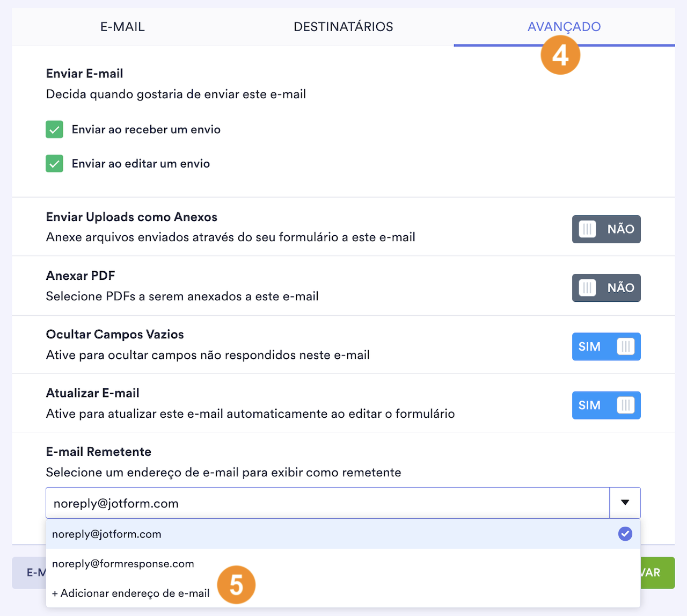Uncheck 'Enviar ao editar um envio' checkbox

tap(55, 164)
